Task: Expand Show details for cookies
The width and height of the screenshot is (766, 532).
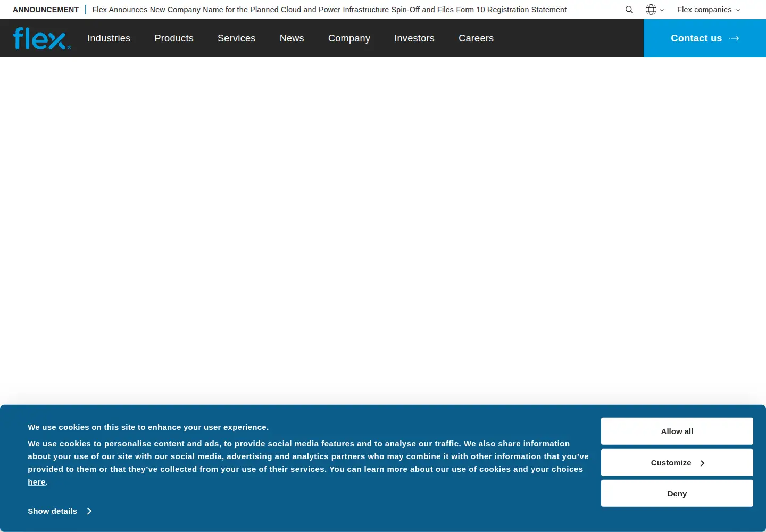Action: [x=60, y=511]
